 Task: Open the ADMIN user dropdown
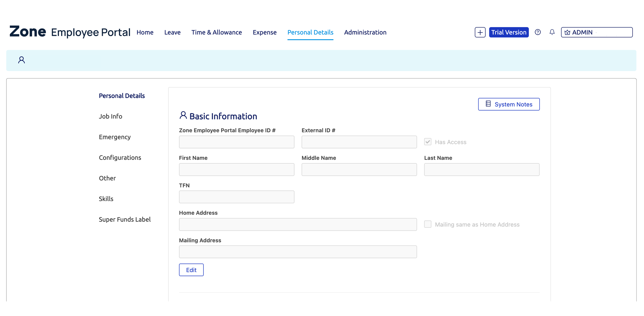(597, 32)
